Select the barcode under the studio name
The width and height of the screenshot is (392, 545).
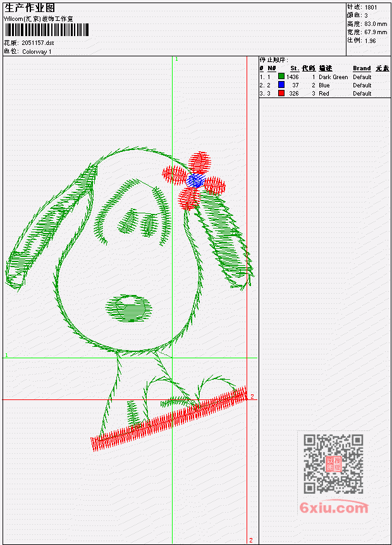pyautogui.click(x=47, y=30)
